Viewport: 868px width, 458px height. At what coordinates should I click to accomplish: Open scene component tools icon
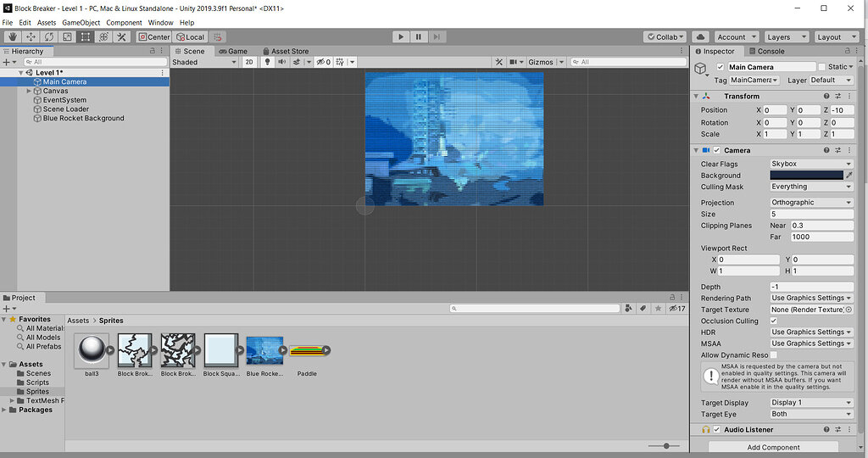click(x=498, y=62)
